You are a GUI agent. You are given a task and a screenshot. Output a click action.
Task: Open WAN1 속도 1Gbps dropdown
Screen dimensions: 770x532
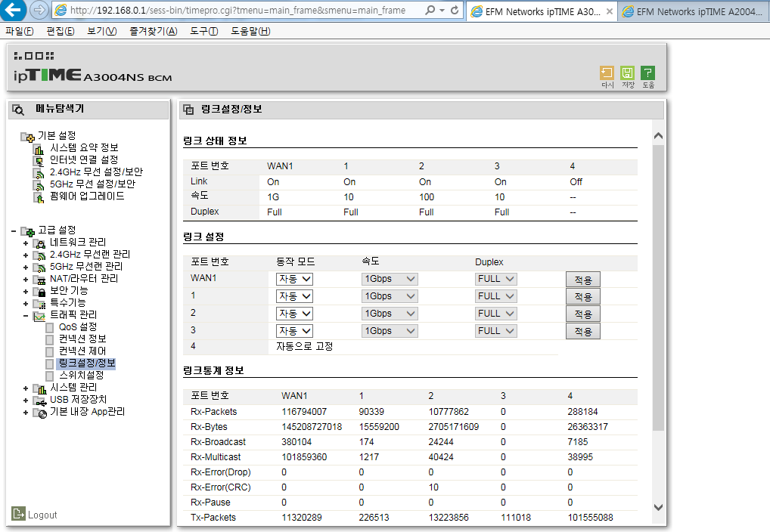click(390, 280)
